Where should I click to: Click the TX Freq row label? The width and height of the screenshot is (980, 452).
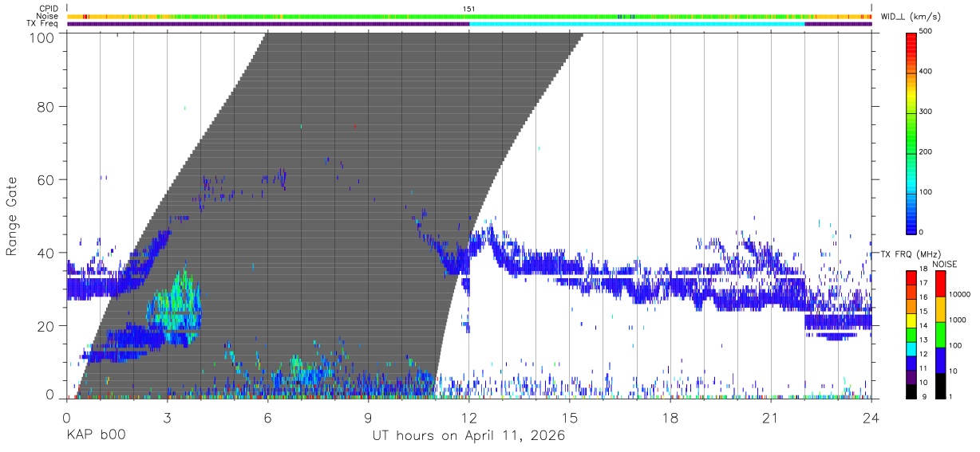tap(43, 23)
